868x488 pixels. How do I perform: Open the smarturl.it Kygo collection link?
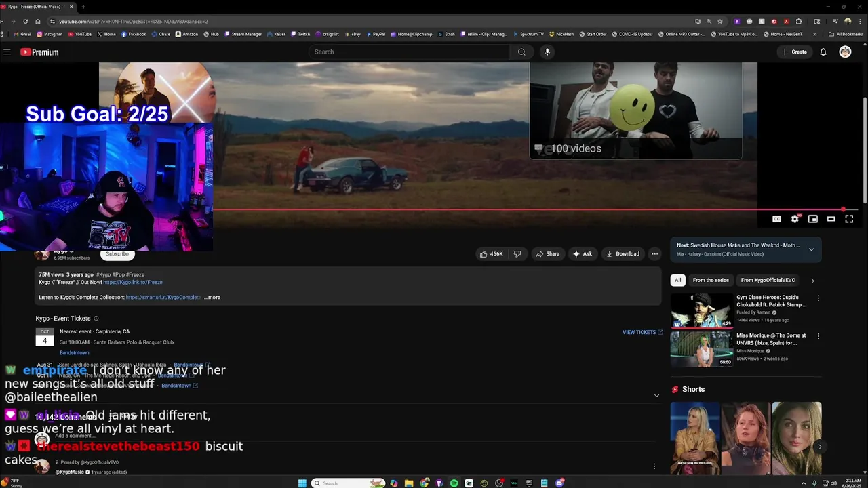[163, 297]
